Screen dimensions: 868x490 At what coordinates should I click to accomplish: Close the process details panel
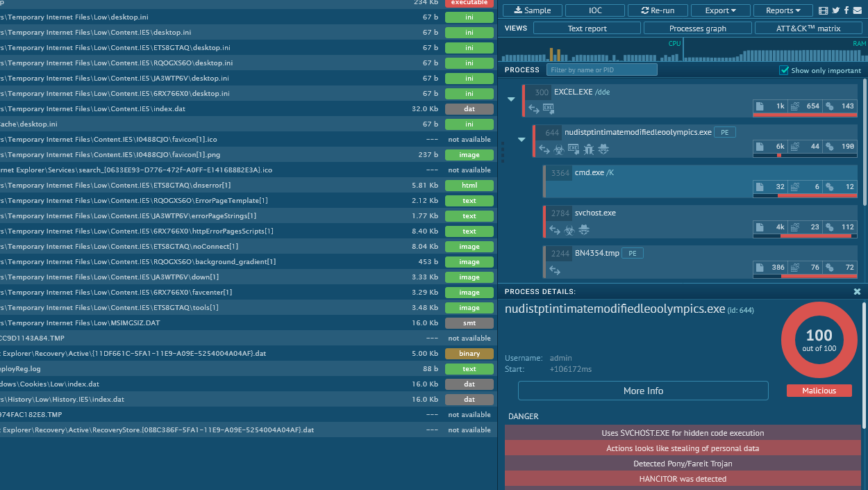(x=857, y=292)
